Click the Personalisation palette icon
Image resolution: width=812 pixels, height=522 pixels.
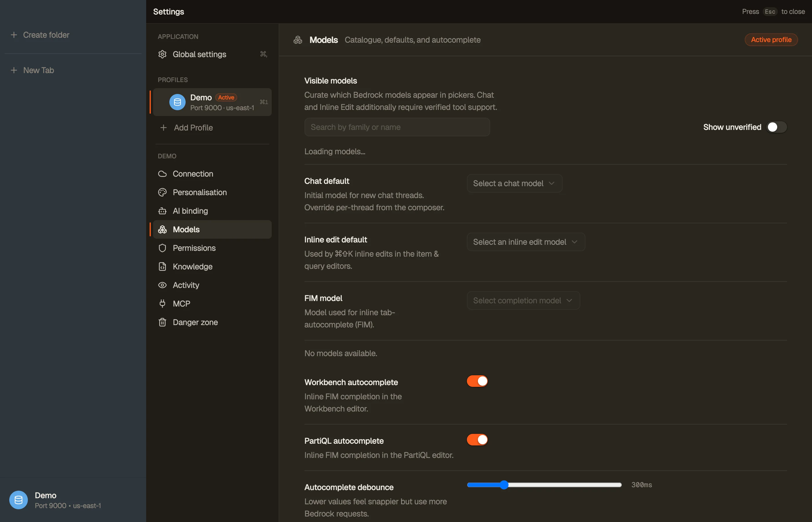(x=162, y=192)
